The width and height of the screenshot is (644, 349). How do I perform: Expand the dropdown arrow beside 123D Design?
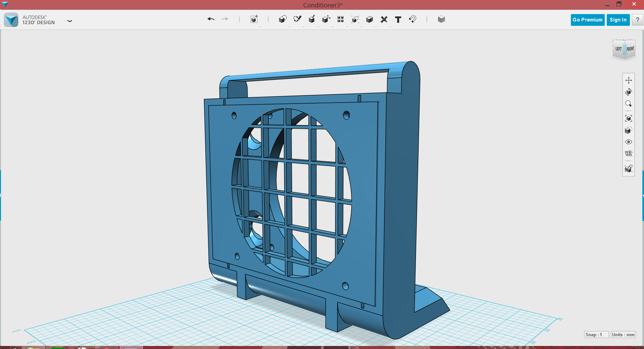click(70, 21)
